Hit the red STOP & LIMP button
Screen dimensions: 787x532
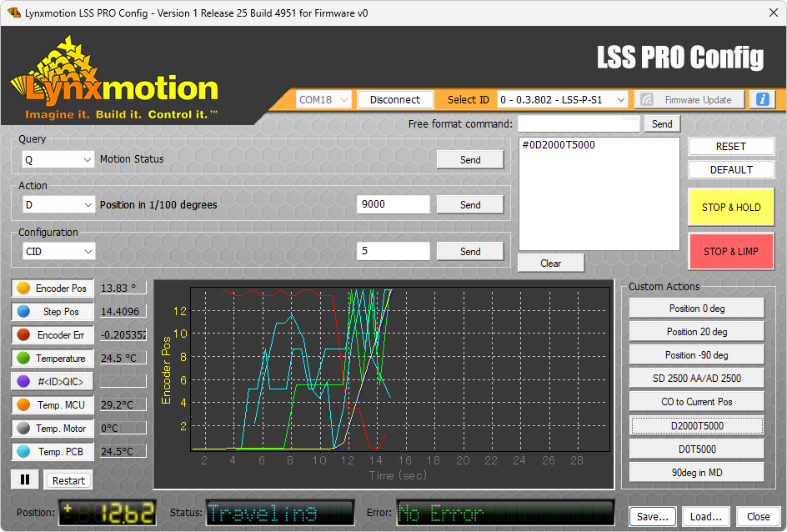tap(731, 252)
